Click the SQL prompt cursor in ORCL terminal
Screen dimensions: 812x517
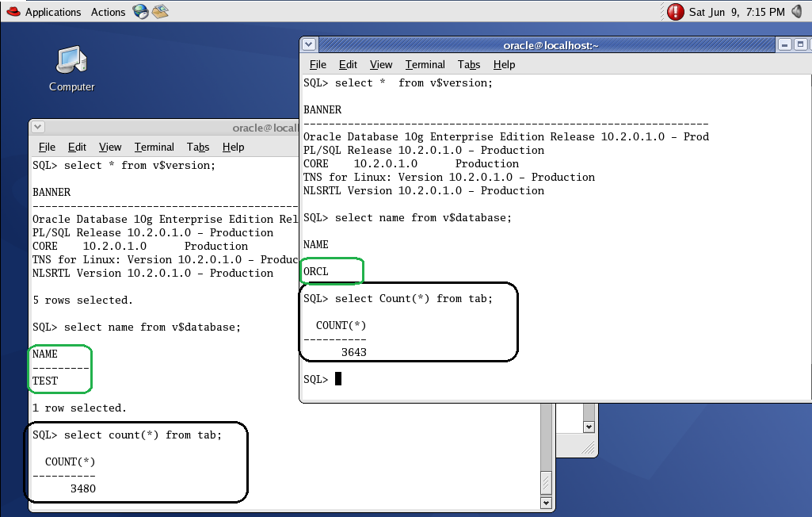pos(338,379)
